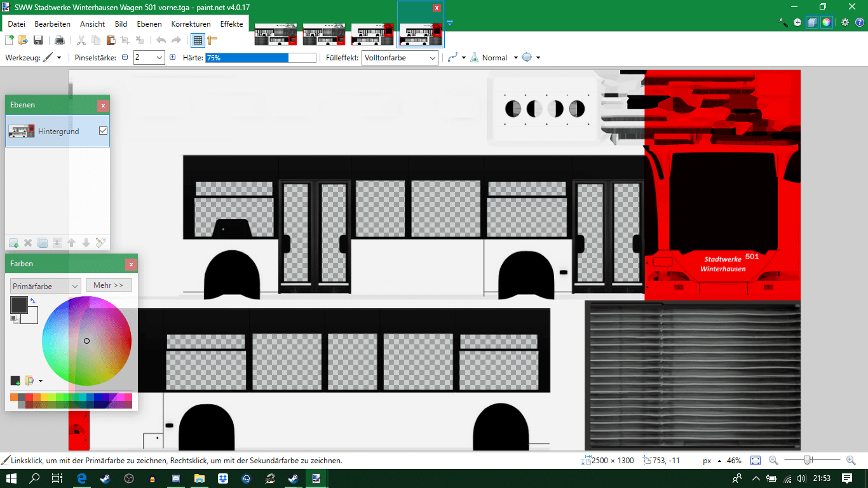Open Windows Start menu

tap(11, 478)
